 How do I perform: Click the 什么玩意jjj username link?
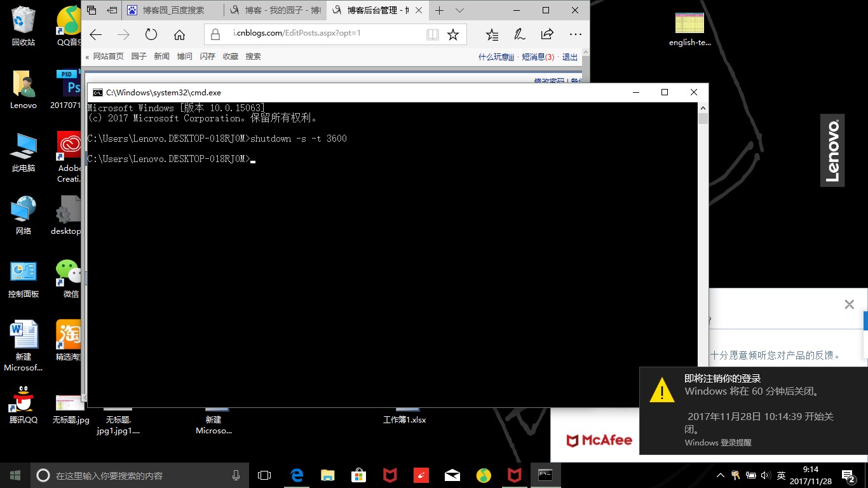496,57
